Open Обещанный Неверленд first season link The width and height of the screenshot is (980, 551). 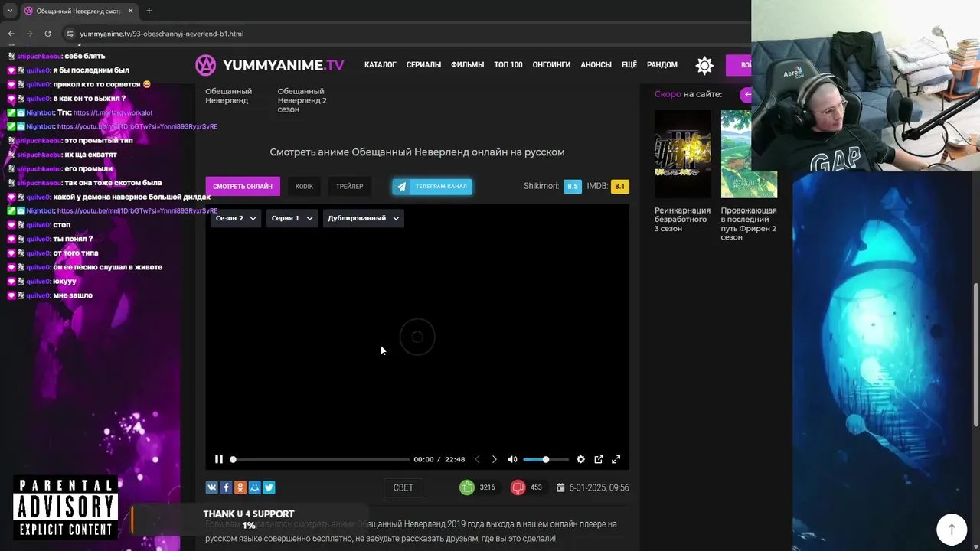(228, 96)
